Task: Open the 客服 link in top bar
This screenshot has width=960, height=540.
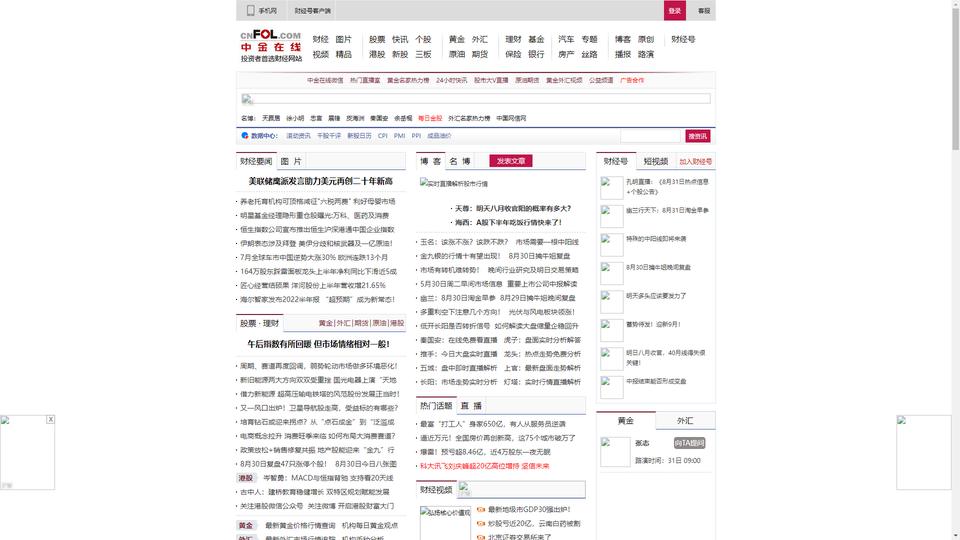Action: tap(704, 10)
